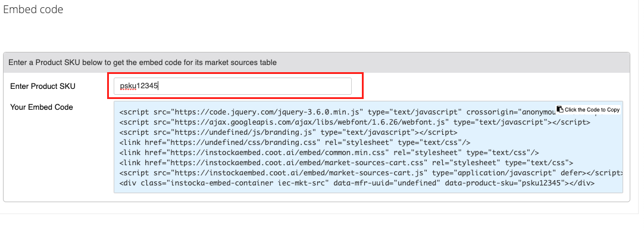The image size is (644, 232).
Task: Click the panel header about market sources table
Action: coord(316,63)
